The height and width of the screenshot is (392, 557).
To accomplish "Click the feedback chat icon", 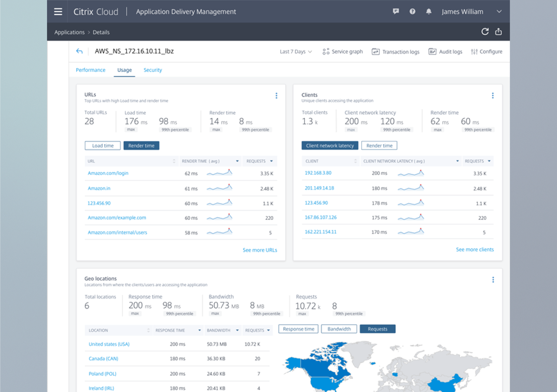I will point(396,11).
